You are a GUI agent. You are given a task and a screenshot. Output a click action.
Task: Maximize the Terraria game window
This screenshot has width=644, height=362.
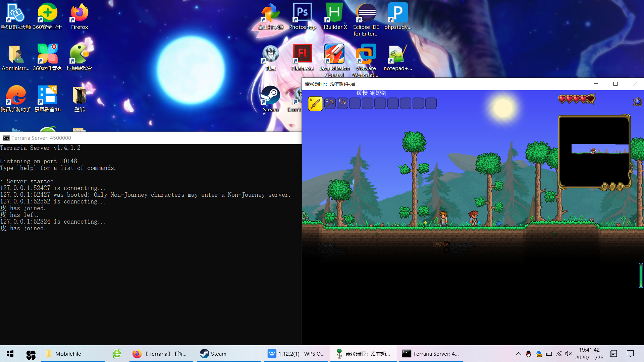[x=615, y=84]
